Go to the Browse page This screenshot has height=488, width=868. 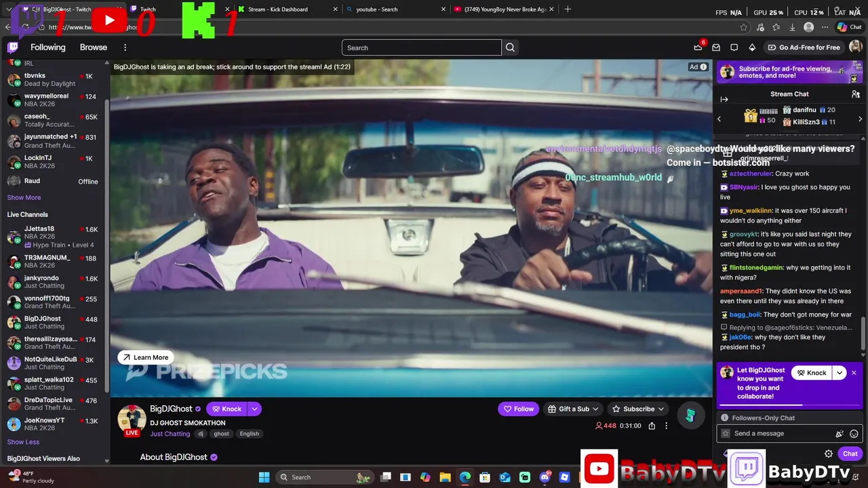coord(94,47)
